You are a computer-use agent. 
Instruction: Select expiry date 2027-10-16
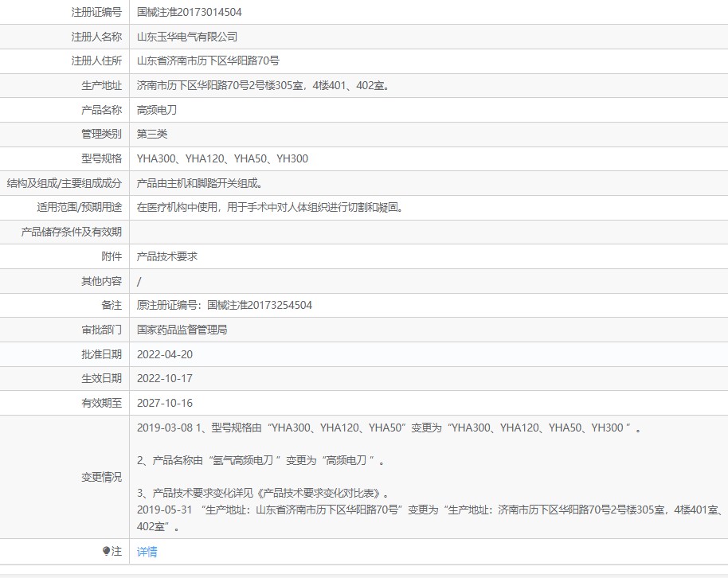164,403
